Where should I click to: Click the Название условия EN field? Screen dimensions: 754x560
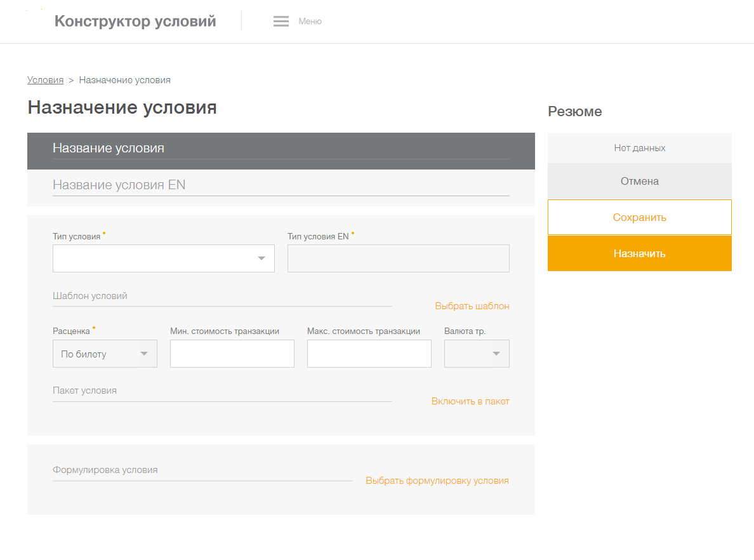pos(281,185)
